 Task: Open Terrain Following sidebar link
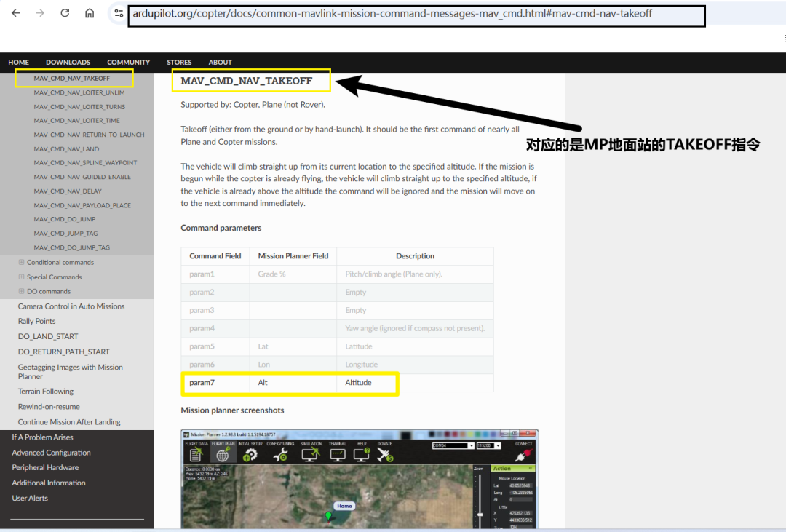coord(46,391)
